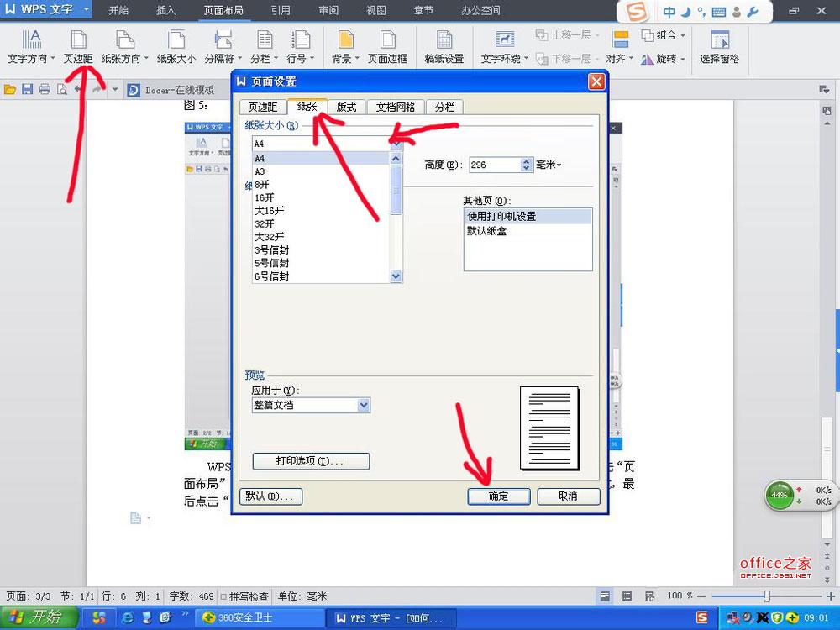This screenshot has height=630, width=840.
Task: Click the 确定 button
Action: [499, 496]
